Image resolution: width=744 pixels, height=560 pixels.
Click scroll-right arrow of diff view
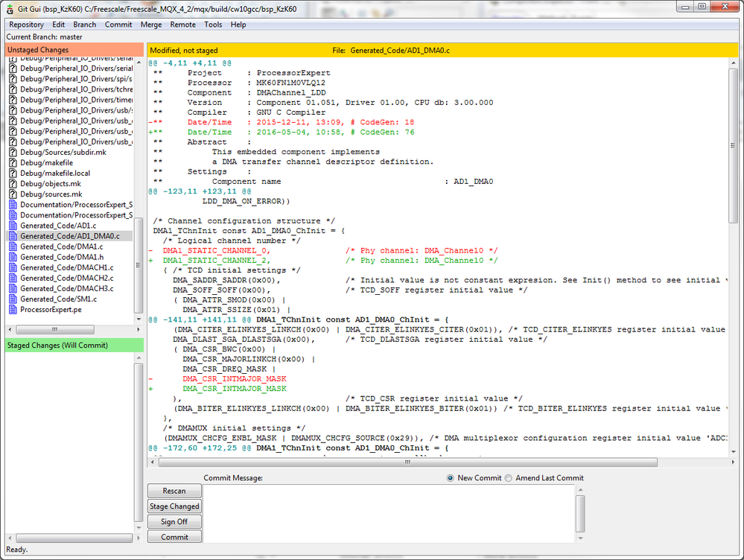coord(733,462)
